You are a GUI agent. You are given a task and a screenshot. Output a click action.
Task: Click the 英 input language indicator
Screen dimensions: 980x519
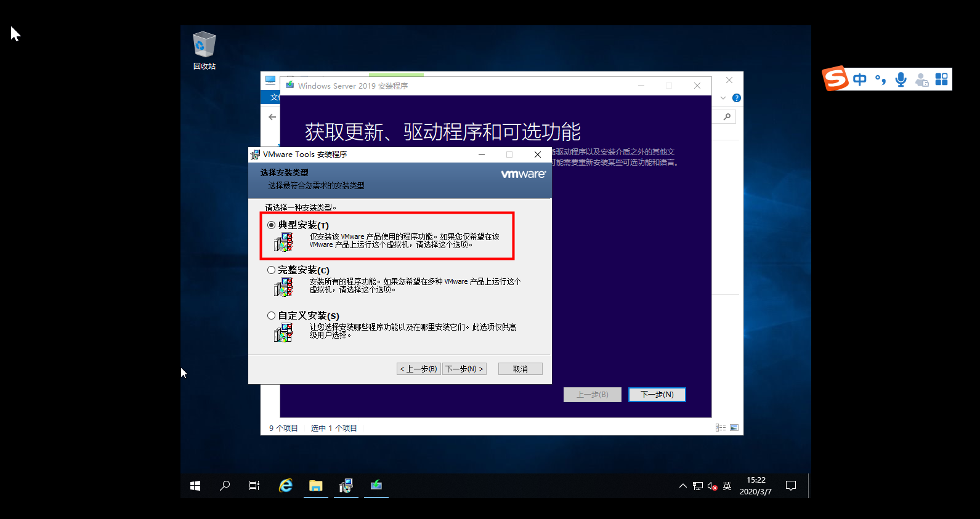727,486
